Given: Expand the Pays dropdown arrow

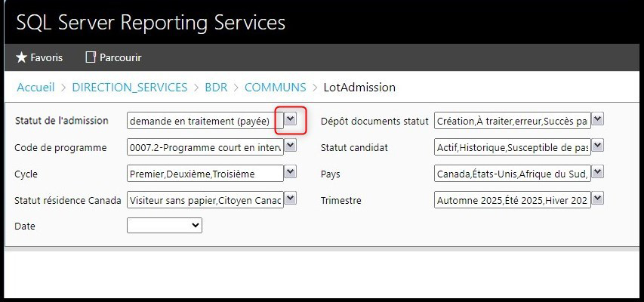Looking at the screenshot, I should 597,173.
